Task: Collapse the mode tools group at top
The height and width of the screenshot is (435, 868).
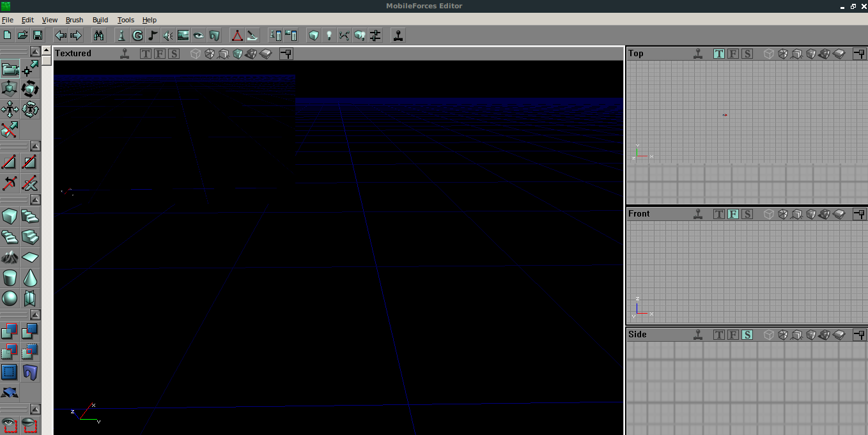Action: coord(36,51)
